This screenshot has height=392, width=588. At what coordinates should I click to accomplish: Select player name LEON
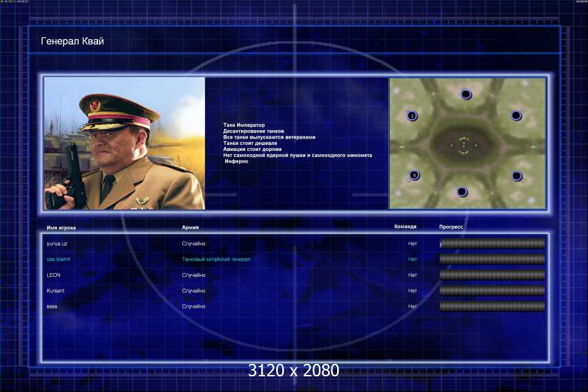54,275
